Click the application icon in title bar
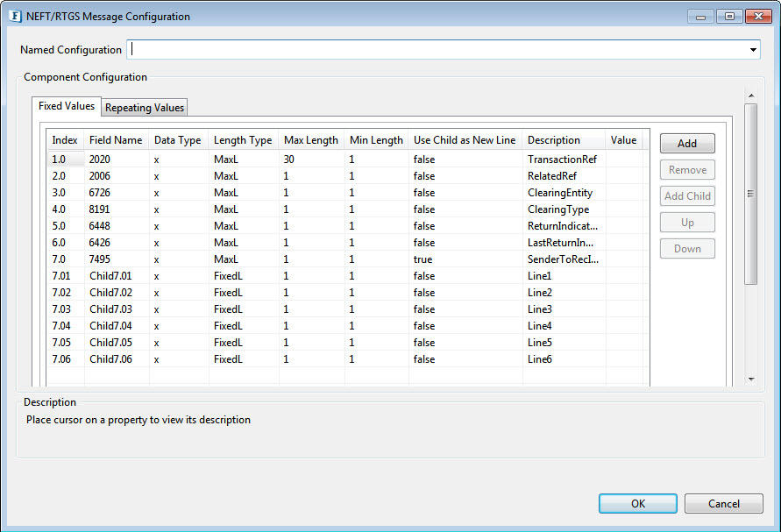Image resolution: width=781 pixels, height=532 pixels. (16, 17)
